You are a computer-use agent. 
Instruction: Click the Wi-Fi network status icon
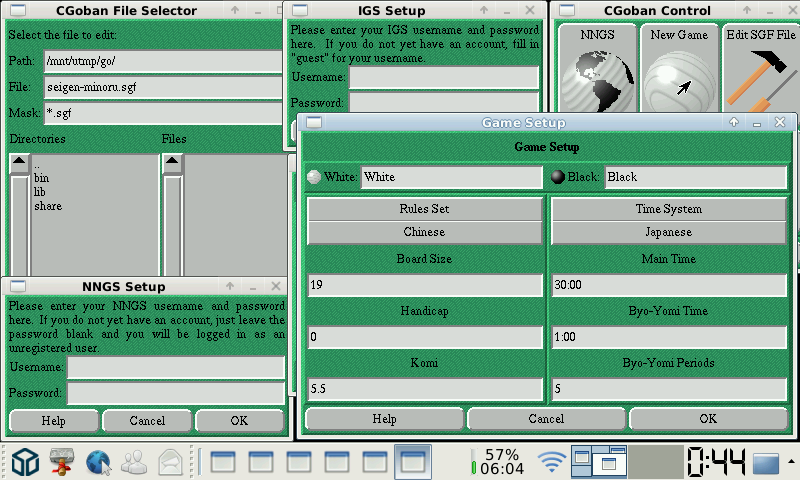click(552, 462)
